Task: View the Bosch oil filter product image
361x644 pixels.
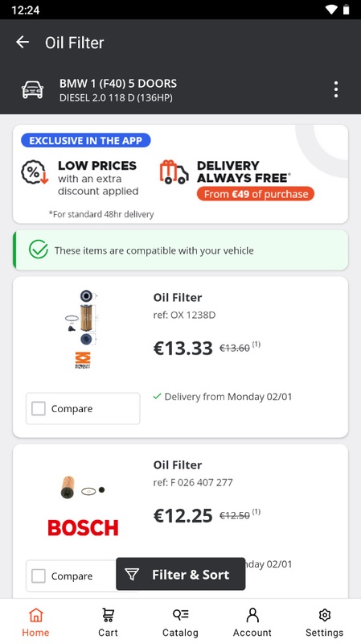Action: click(x=83, y=506)
